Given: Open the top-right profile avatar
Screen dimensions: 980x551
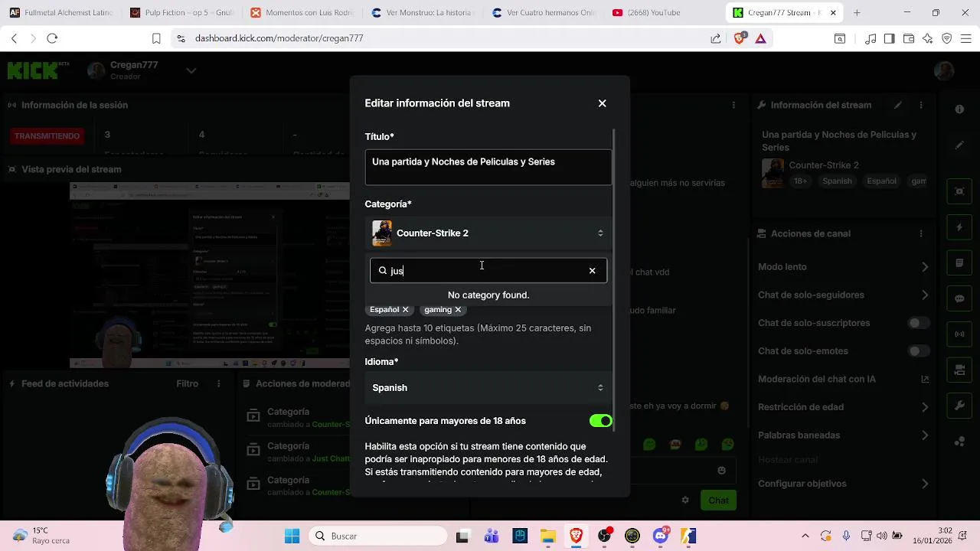Looking at the screenshot, I should pos(944,71).
